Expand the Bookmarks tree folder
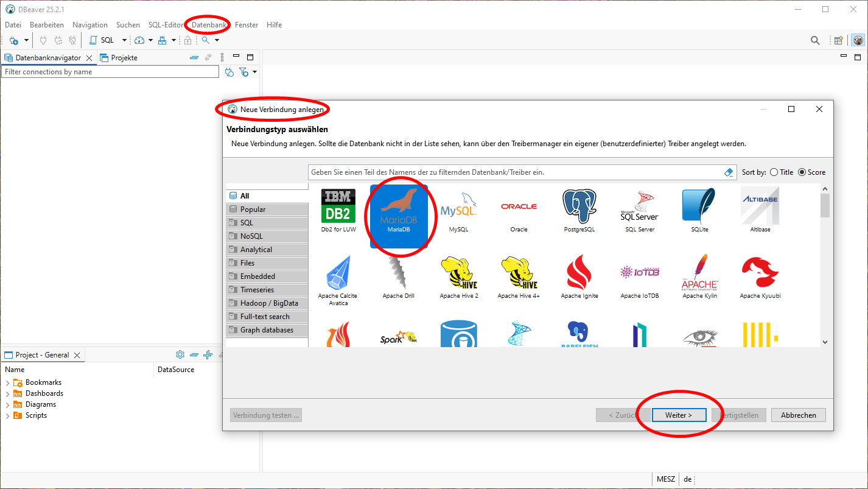 (8, 382)
